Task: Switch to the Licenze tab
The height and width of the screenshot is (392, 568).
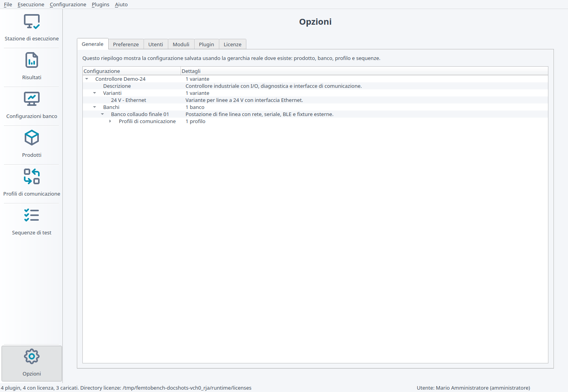Action: [233, 44]
